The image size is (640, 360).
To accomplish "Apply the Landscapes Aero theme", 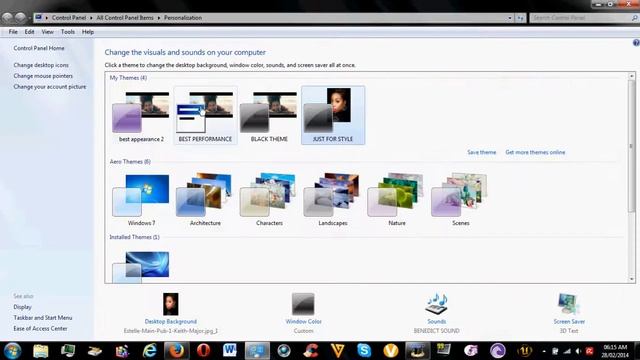I will 333,200.
